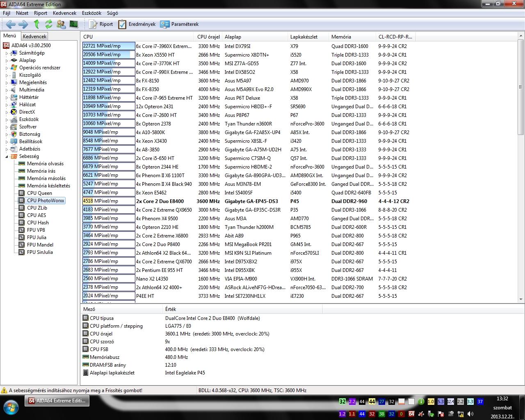
Task: Select the CPU ZLib benchmark
Action: coord(37,208)
